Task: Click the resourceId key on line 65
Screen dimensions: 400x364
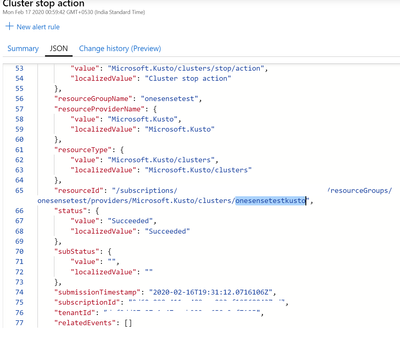Action: (79, 191)
